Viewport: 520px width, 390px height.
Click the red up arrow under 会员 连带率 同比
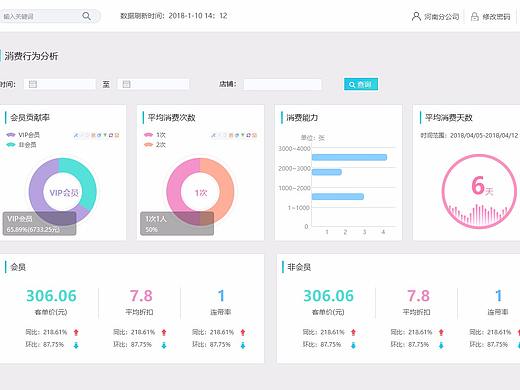[243, 332]
